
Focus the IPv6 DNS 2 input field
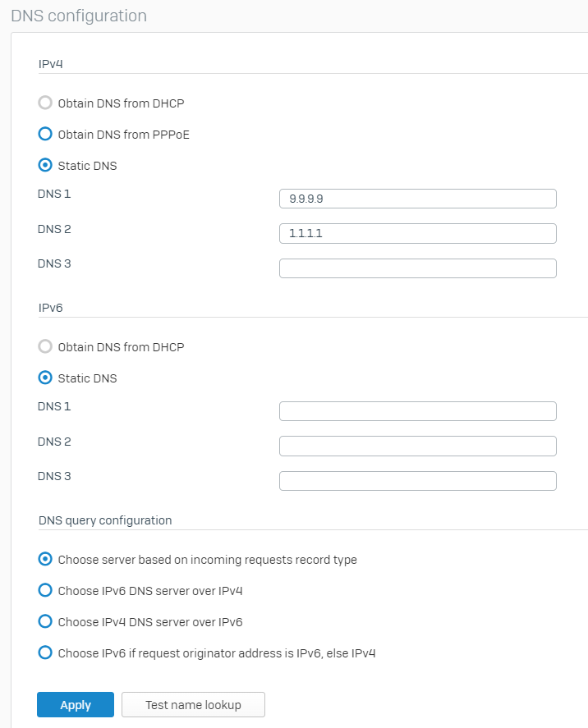[x=417, y=446]
